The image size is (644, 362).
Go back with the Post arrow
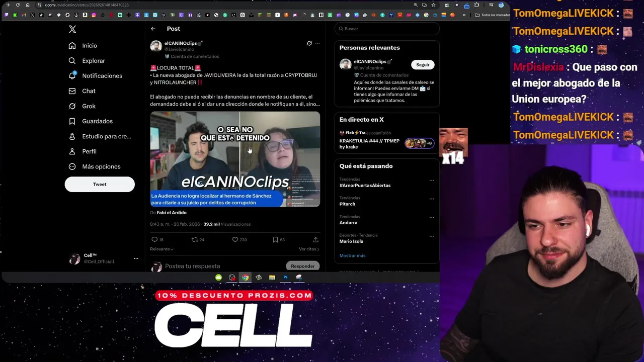(x=153, y=29)
